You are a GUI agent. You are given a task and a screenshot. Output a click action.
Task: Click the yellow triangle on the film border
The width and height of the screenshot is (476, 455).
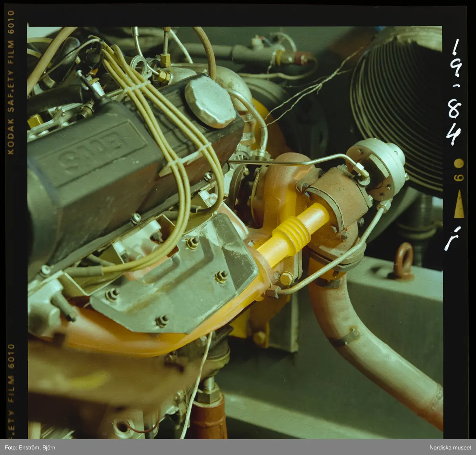point(459,205)
